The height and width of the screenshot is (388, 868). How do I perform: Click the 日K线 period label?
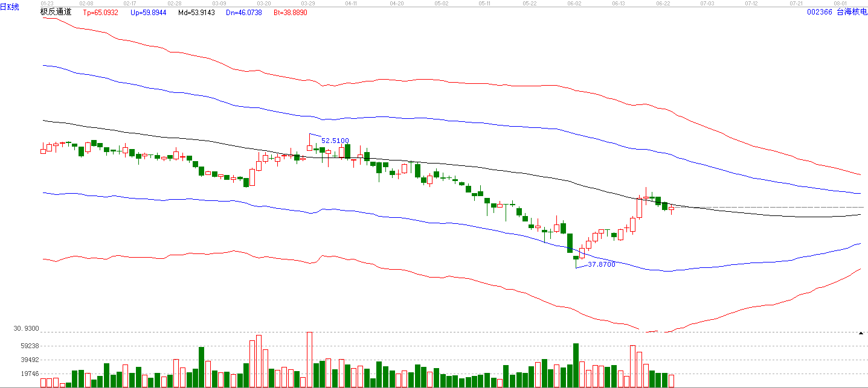pyautogui.click(x=10, y=7)
